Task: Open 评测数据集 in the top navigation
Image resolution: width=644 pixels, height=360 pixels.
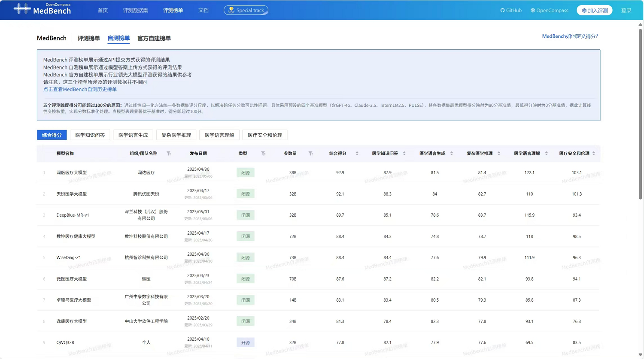Action: click(135, 10)
